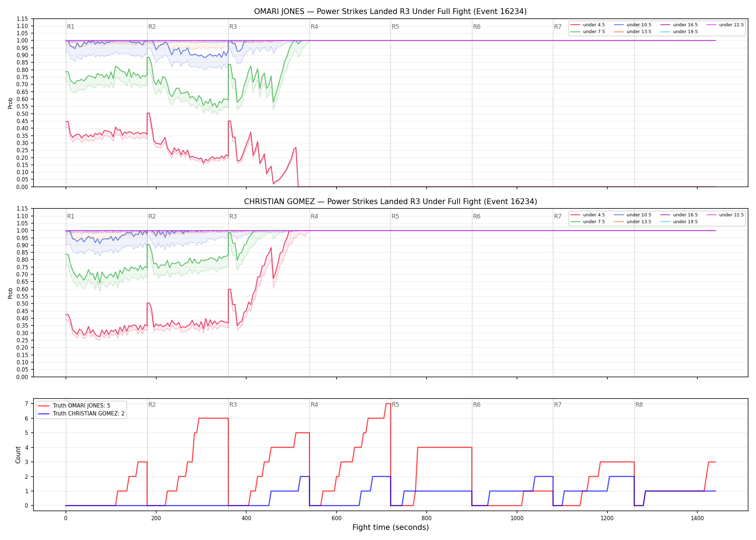
Task: Click the OMARI JONES chart title
Action: 390,12
